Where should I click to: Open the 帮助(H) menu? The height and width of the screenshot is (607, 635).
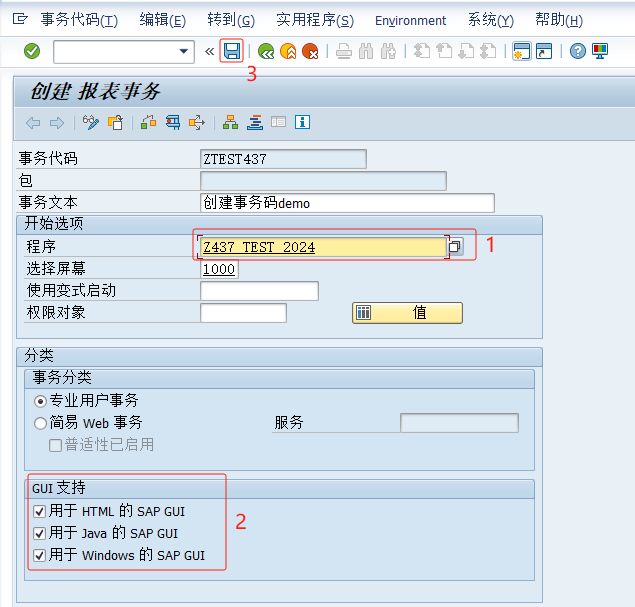click(x=559, y=20)
